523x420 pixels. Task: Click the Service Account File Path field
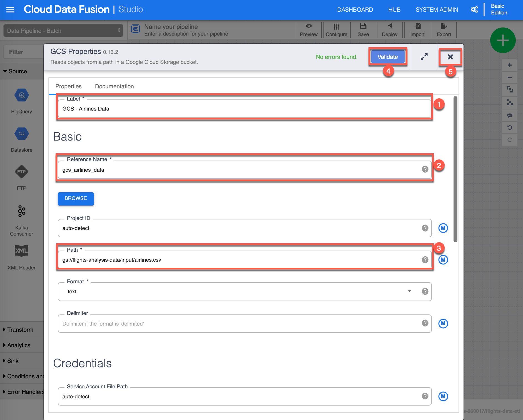tap(239, 396)
